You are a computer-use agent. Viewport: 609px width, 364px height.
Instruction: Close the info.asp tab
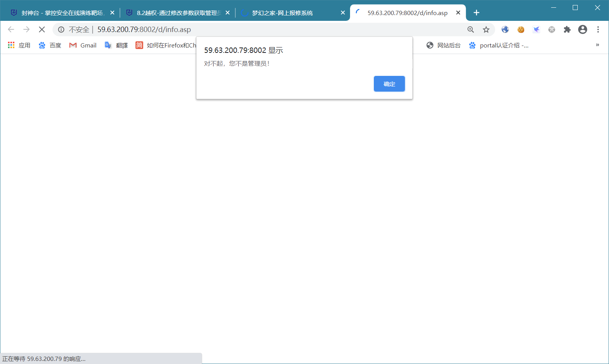[x=458, y=13]
